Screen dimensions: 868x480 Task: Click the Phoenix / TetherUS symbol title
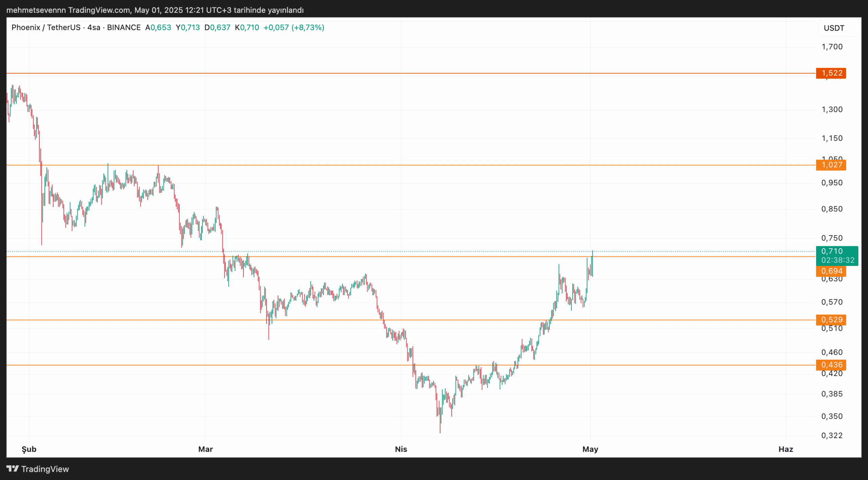pyautogui.click(x=46, y=27)
